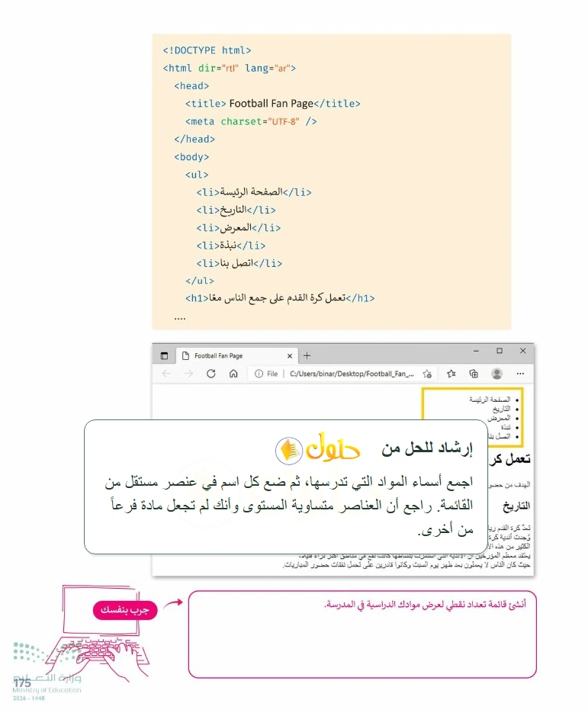Click the <title> Football Fan Page code line

coord(272,104)
